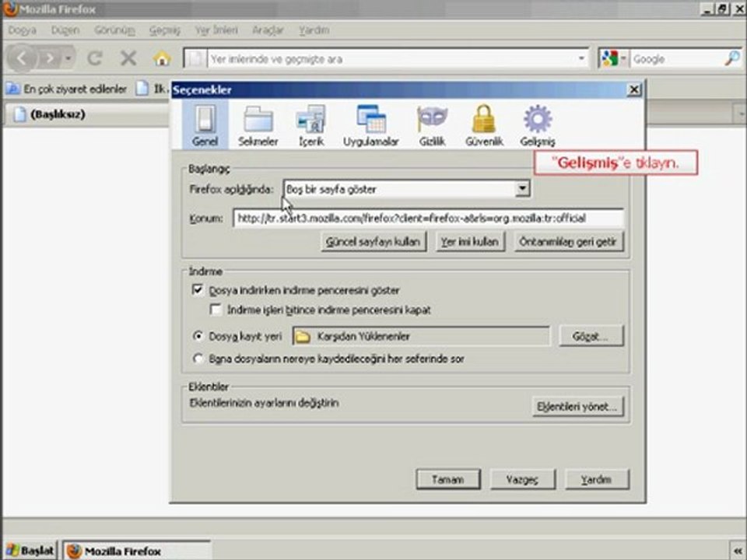The height and width of the screenshot is (560, 747).
Task: Open the En çok ziyaret edilenler bookmark
Action: tap(67, 89)
